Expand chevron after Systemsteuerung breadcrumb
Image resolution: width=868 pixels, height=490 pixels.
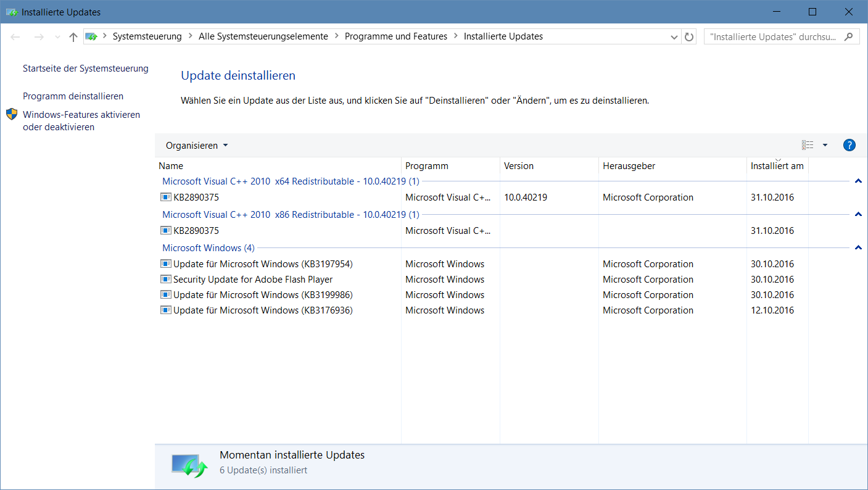(191, 36)
